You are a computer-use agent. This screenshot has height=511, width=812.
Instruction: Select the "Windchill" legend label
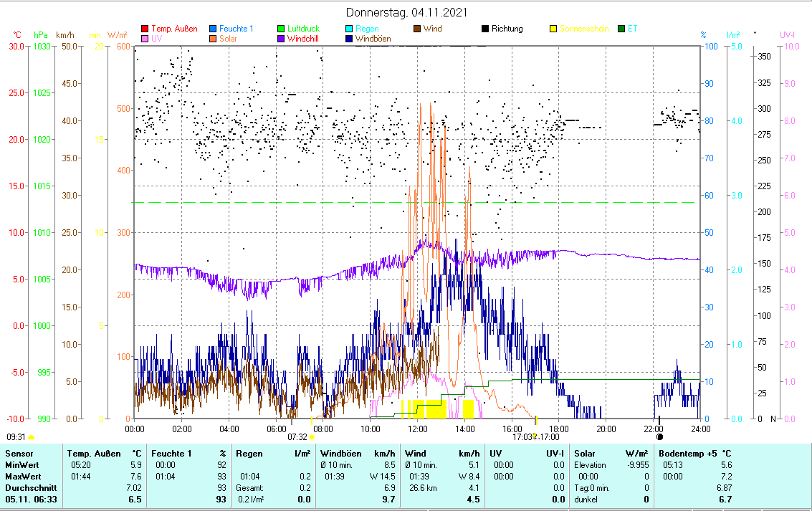[x=303, y=38]
